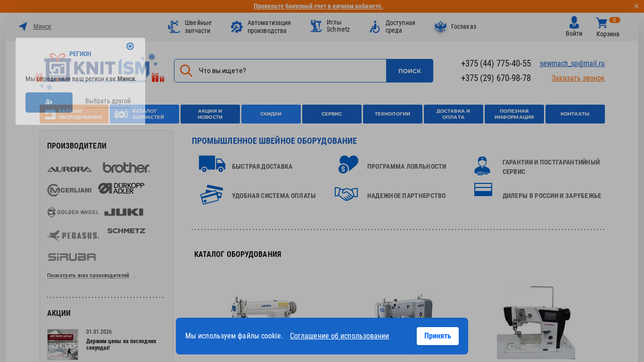The width and height of the screenshot is (644, 362).
Task: Open the Соглашение об использовании cookie link
Action: tap(339, 336)
